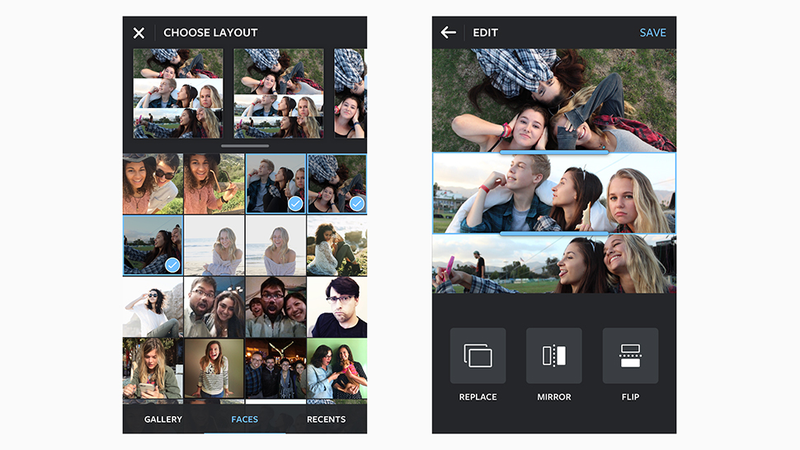Image resolution: width=800 pixels, height=450 pixels.
Task: Deselect the checked photo of girls lying on grass
Action: point(337,184)
